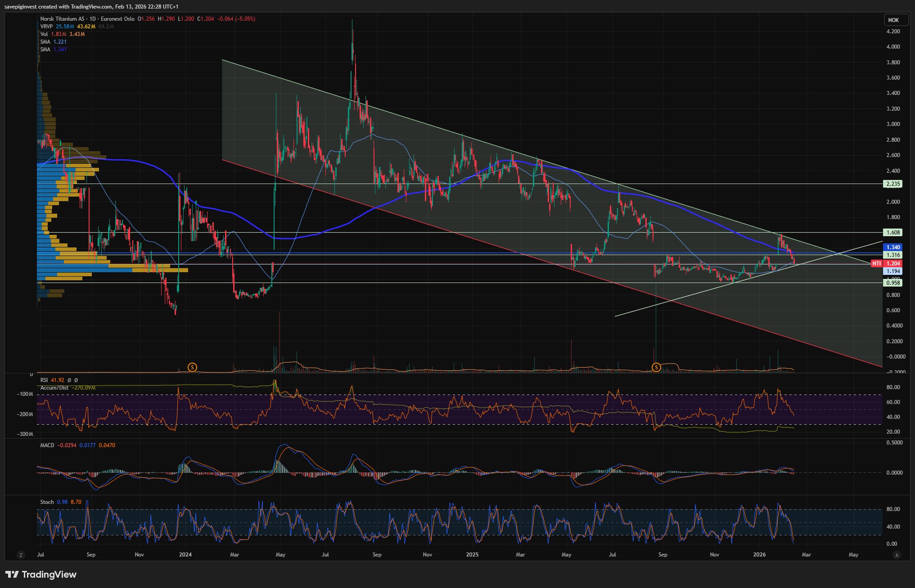Open the 1D interval in symbol title
Viewport: 915px width, 588px height.
pyautogui.click(x=93, y=19)
